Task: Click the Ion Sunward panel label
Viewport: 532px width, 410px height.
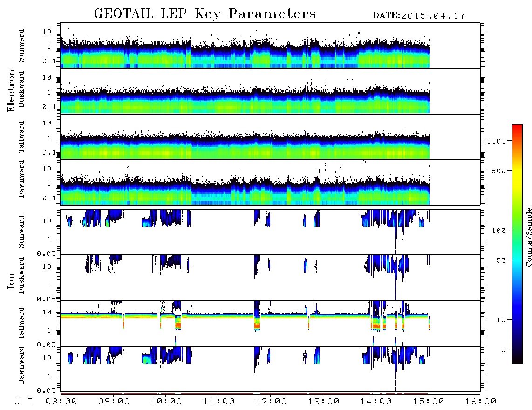Action: pyautogui.click(x=21, y=232)
